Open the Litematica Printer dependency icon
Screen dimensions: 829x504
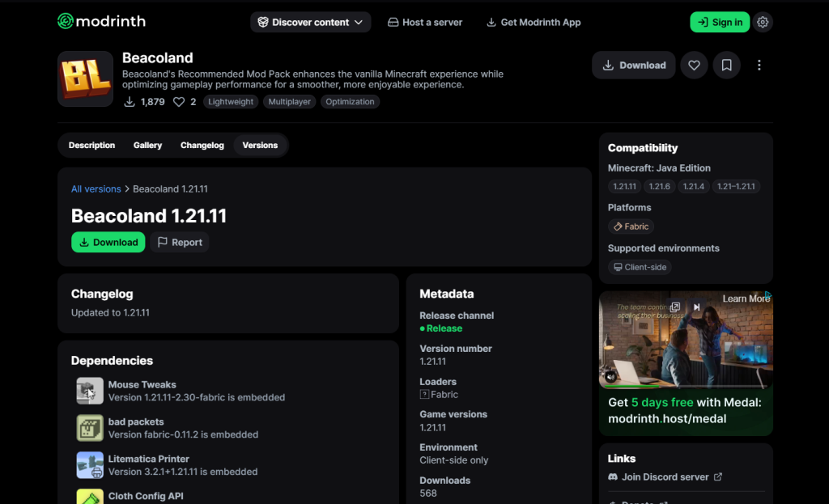(x=89, y=465)
